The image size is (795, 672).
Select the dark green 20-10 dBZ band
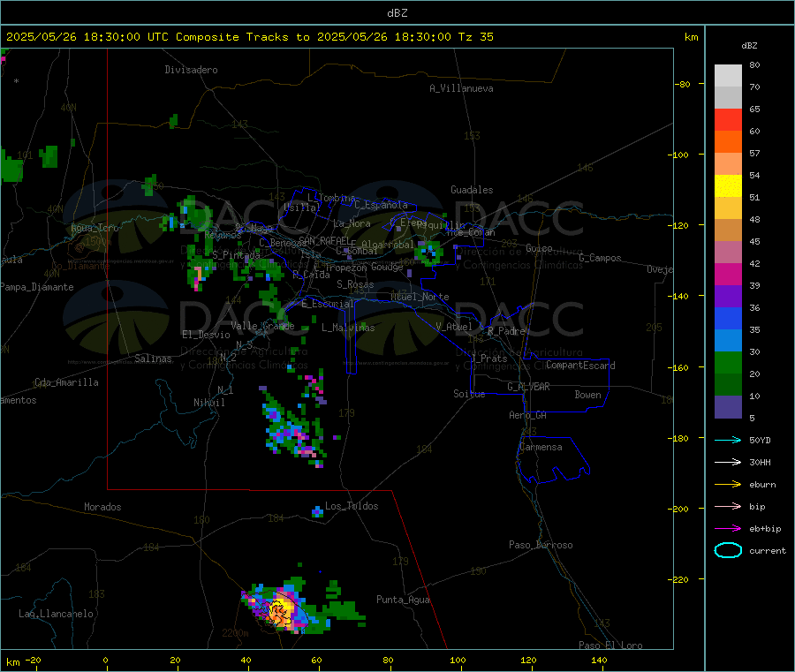pyautogui.click(x=728, y=385)
